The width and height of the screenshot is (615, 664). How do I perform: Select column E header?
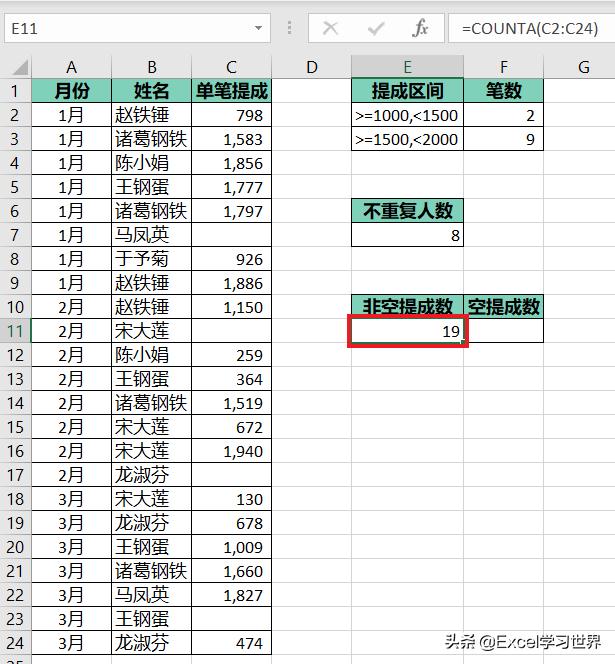(x=407, y=67)
